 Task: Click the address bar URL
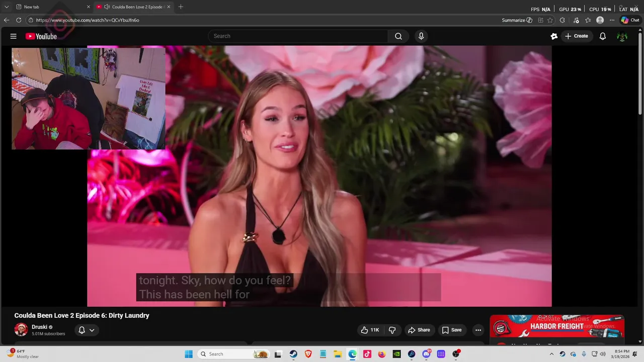click(88, 20)
